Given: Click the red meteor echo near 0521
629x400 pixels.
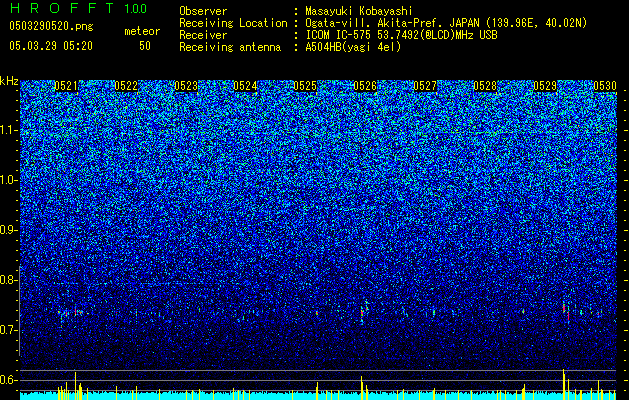Looking at the screenshot, I should point(75,312).
